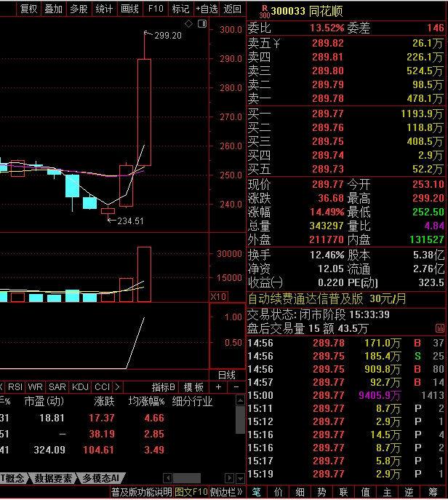The width and height of the screenshot is (448, 500).
Task: Click the plus zoom button below the chart
Action: click(x=218, y=387)
